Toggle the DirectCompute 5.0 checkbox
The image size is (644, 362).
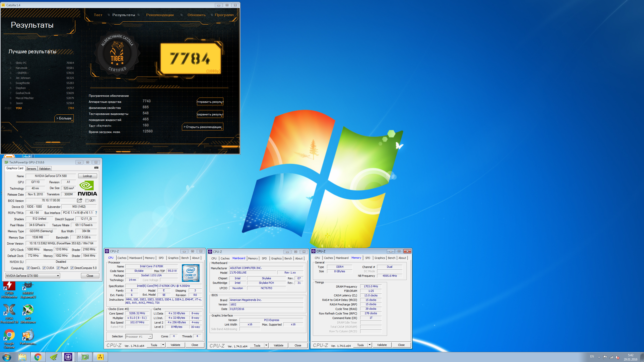[72, 268]
